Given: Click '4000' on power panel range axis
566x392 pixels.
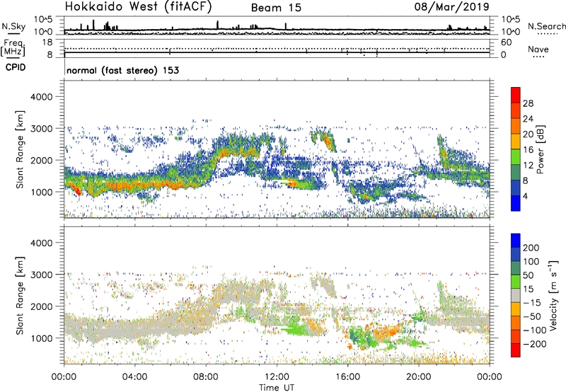Looking at the screenshot, I should pyautogui.click(x=41, y=97).
